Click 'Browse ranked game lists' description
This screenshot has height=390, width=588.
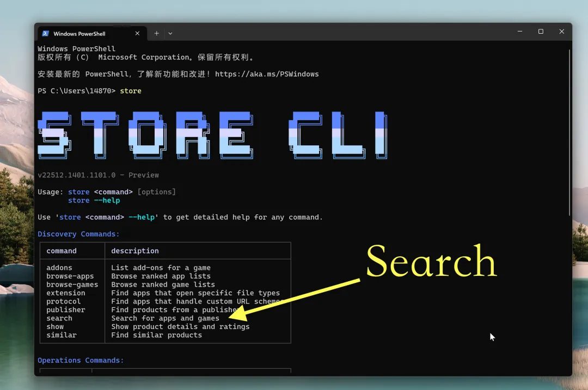(x=163, y=284)
